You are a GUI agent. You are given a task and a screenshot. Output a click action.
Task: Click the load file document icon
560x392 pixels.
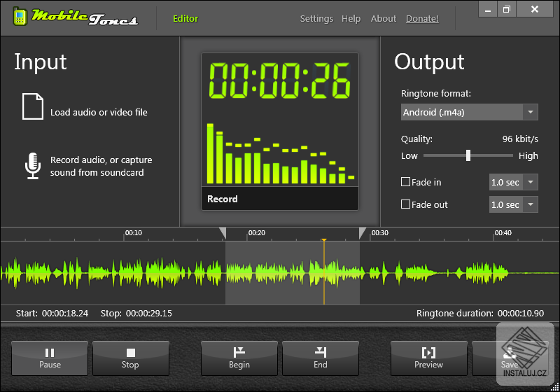point(33,106)
